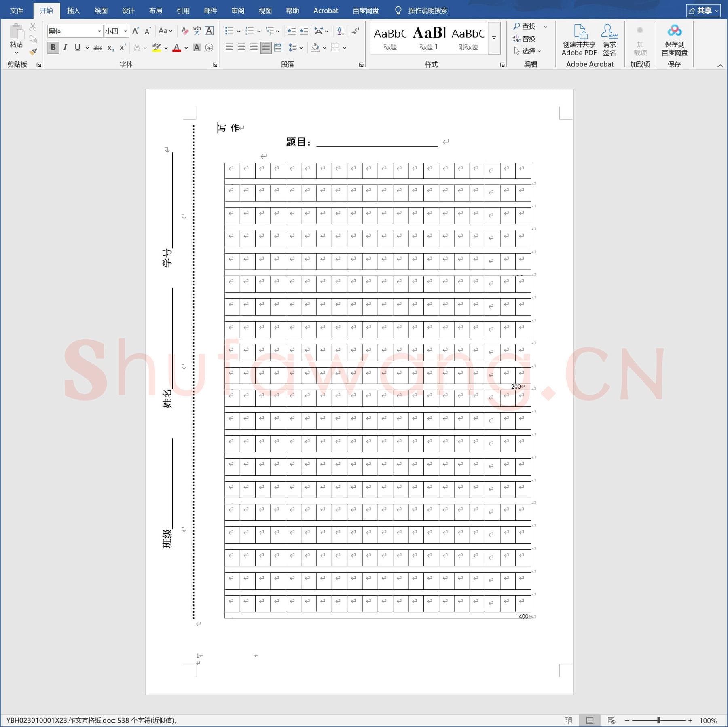Open the Paste dropdown arrow
This screenshot has width=728, height=727.
click(17, 53)
